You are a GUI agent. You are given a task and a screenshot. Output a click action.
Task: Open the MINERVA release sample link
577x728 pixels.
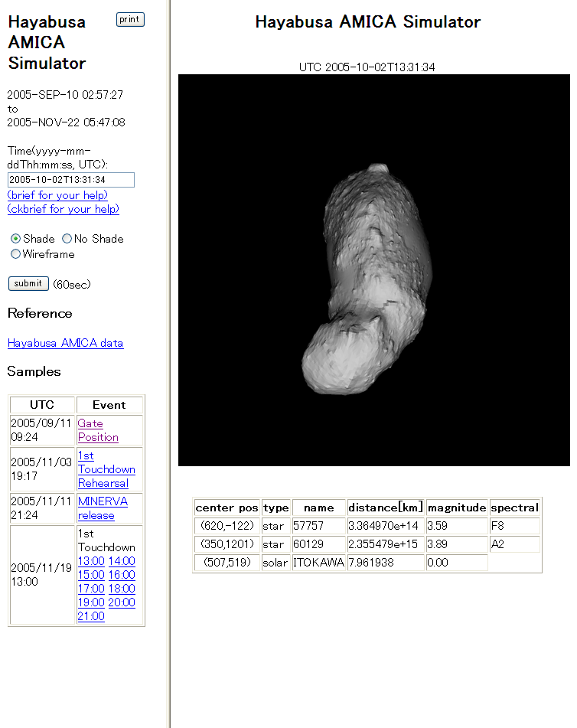coord(103,508)
